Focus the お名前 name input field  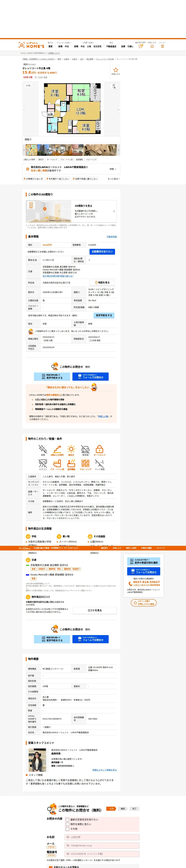pyautogui.click(x=102, y=837)
